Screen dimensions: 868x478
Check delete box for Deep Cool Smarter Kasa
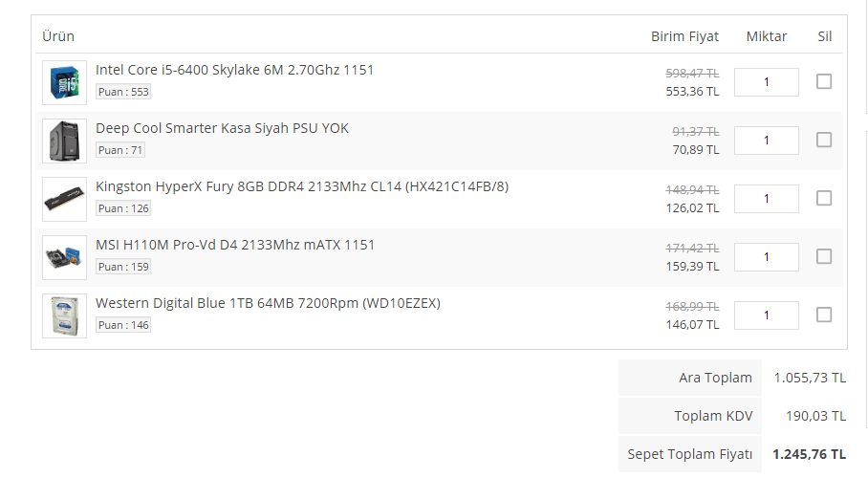pyautogui.click(x=824, y=140)
